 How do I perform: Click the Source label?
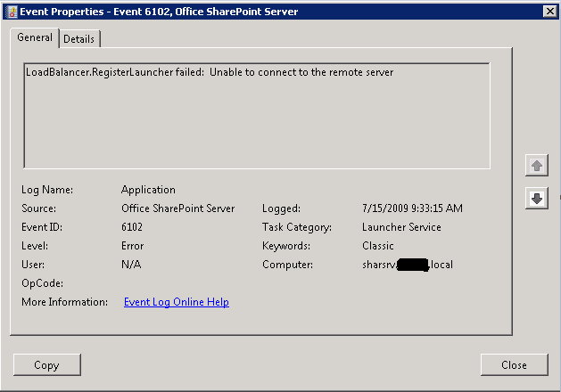pos(38,208)
